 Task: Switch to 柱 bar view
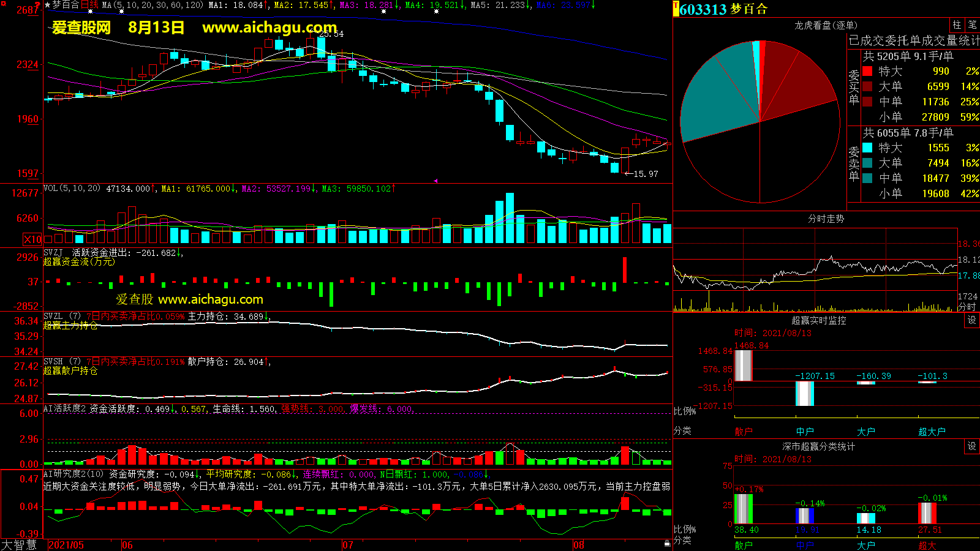click(x=957, y=25)
